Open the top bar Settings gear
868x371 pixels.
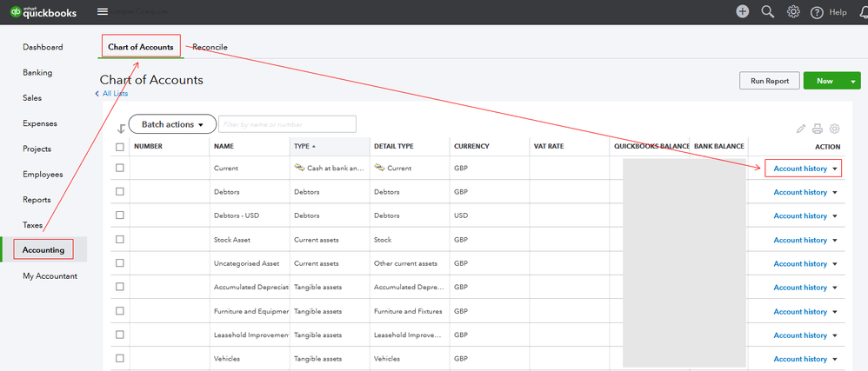click(x=793, y=11)
